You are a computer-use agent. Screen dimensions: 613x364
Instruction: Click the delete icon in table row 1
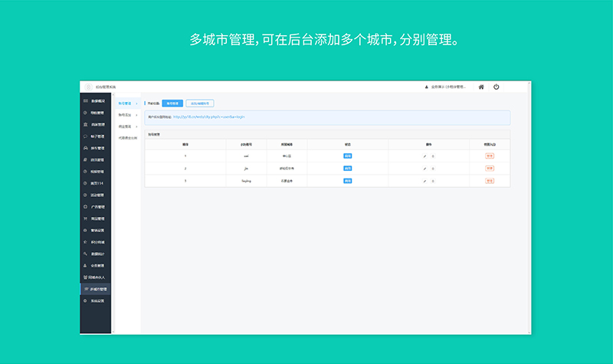pyautogui.click(x=433, y=156)
